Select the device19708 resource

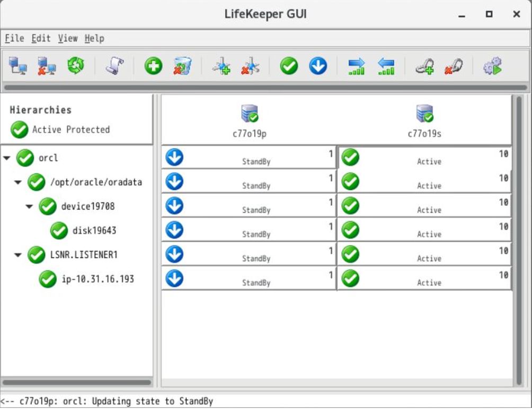point(88,206)
